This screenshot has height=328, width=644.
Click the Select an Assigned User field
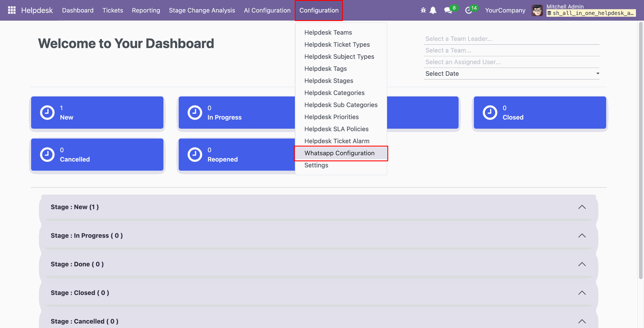(512, 62)
